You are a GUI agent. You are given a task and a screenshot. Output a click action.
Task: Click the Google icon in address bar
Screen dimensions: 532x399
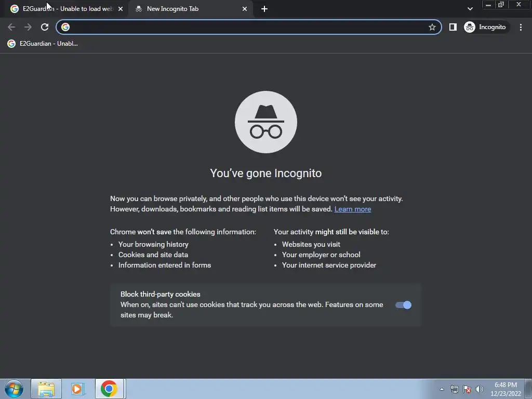(x=65, y=27)
